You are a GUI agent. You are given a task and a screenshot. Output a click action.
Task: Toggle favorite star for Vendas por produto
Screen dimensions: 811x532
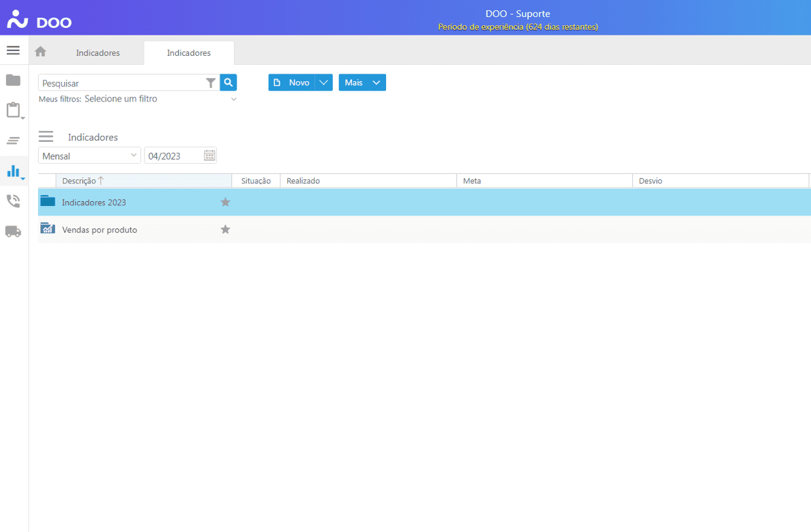225,230
